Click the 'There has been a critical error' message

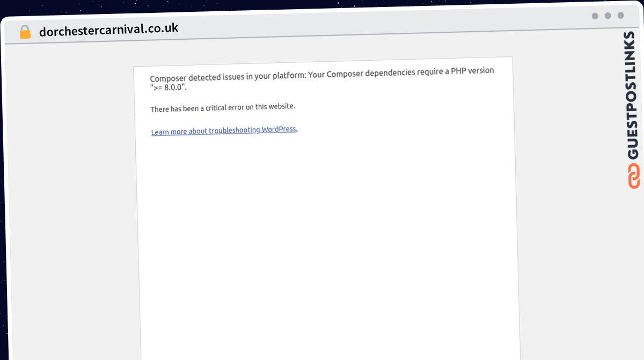tap(223, 107)
